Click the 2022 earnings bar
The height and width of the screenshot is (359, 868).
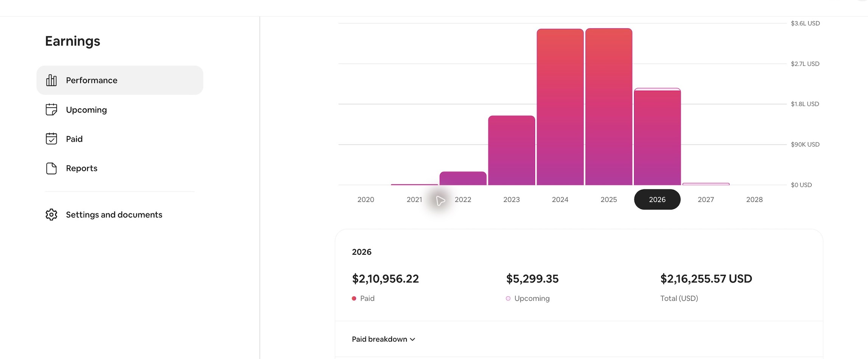click(463, 178)
